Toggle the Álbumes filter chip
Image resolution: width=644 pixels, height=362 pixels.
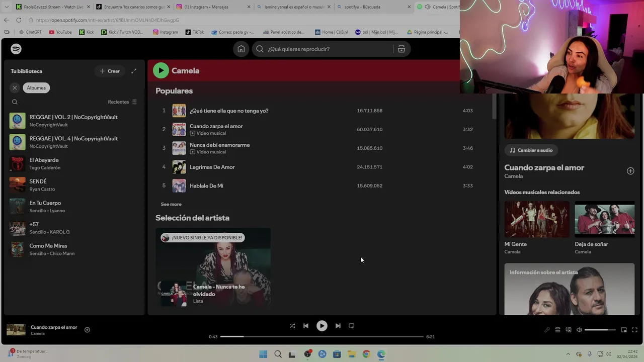(36, 87)
